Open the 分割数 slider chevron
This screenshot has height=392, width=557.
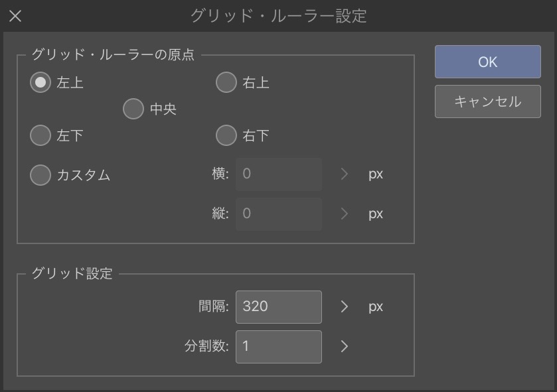(344, 347)
